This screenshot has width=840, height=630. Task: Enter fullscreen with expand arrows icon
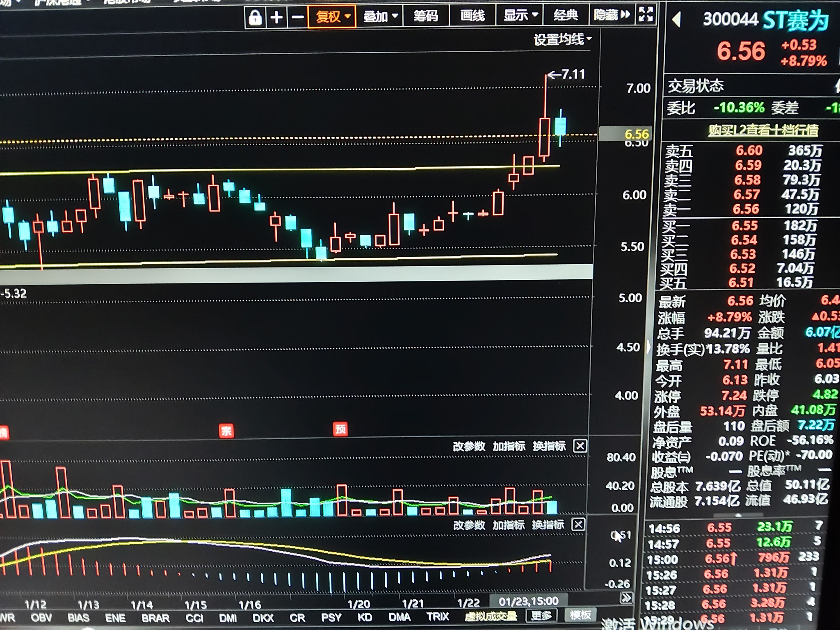(646, 15)
